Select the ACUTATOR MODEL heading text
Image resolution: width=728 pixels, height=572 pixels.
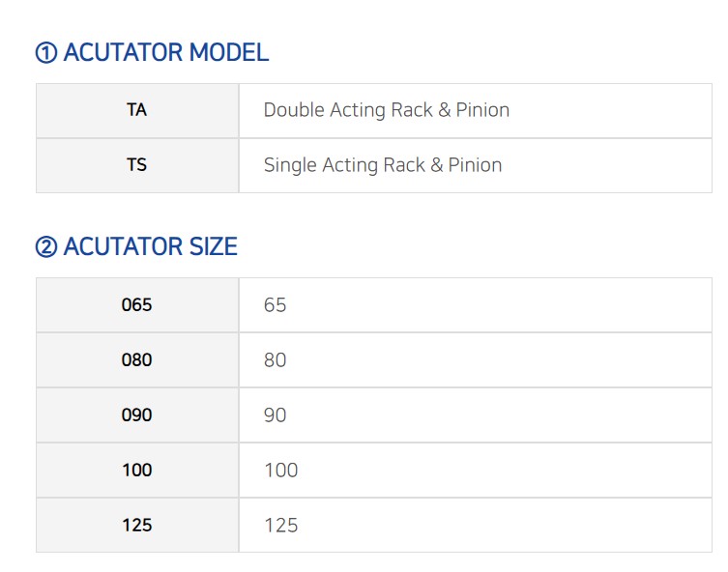(165, 52)
